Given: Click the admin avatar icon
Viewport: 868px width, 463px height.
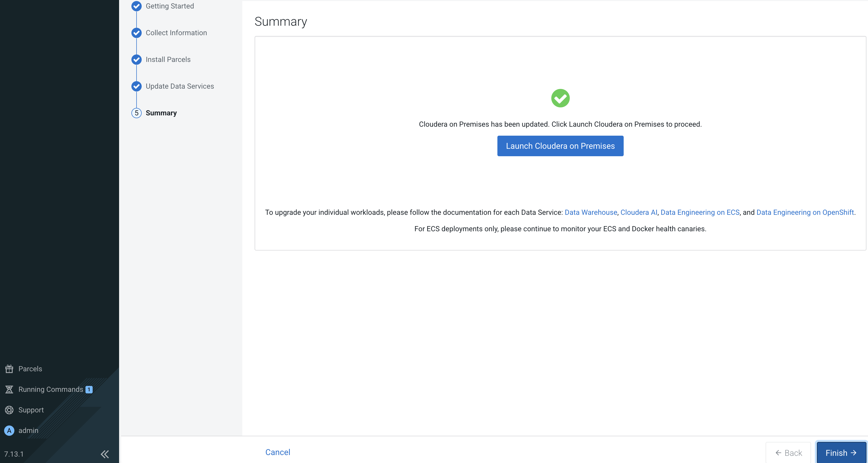Looking at the screenshot, I should click(9, 431).
